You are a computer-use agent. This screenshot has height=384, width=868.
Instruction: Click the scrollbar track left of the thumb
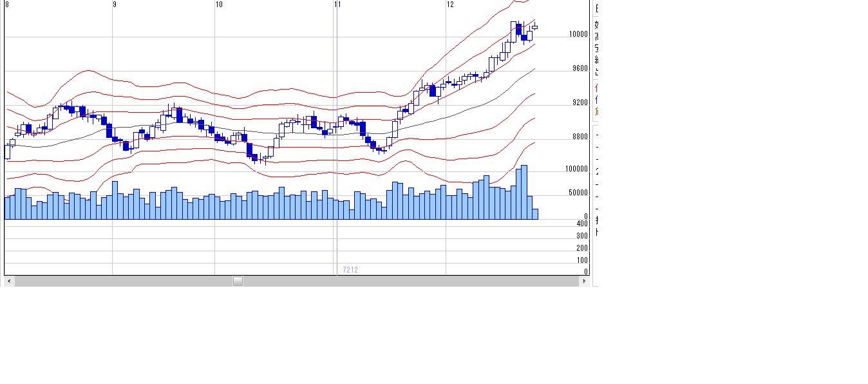[x=122, y=281]
